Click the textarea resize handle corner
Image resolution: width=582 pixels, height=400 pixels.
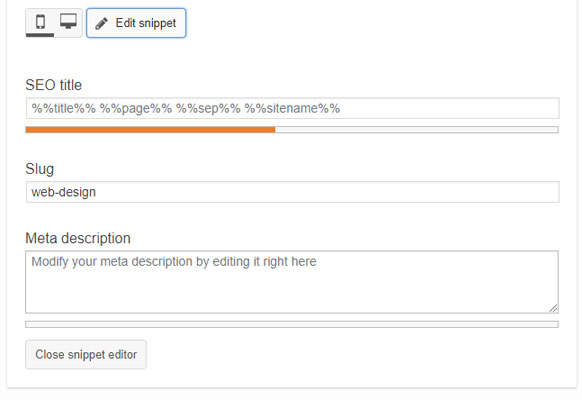coord(553,308)
